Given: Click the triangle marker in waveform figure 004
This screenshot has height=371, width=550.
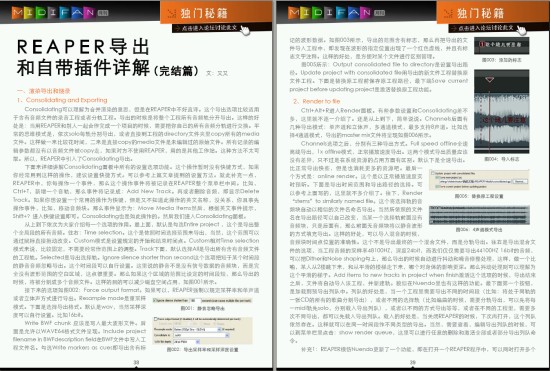Looking at the screenshot, I should [490, 80].
